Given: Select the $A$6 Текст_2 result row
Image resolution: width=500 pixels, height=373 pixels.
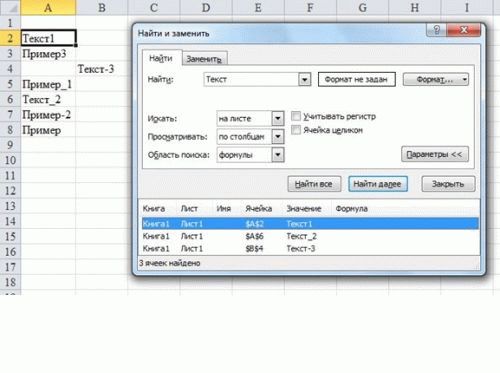Looking at the screenshot, I should point(310,236).
